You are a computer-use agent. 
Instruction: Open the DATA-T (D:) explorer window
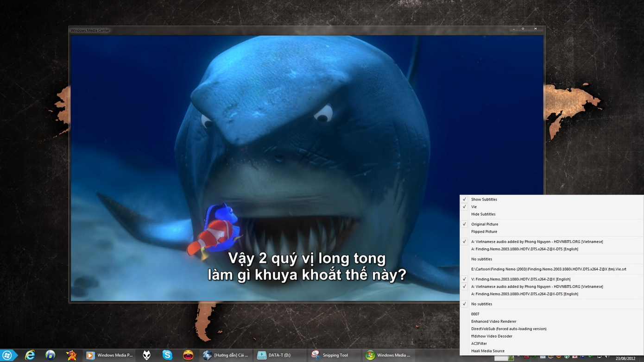click(x=279, y=355)
